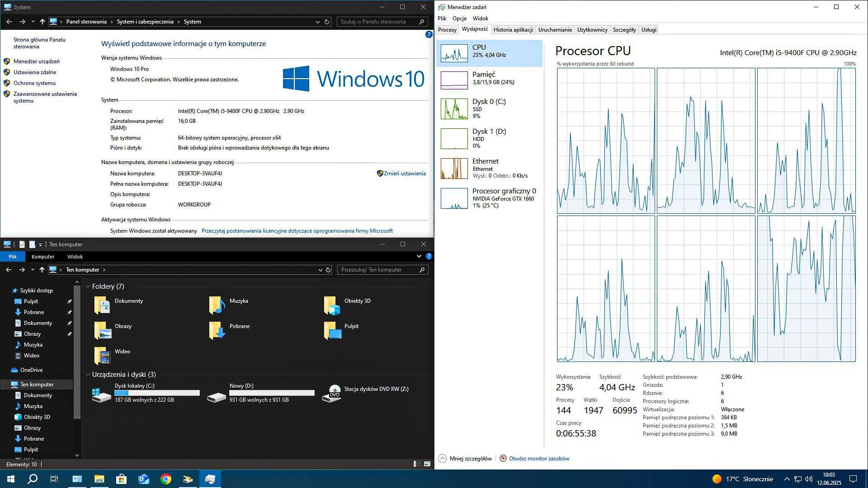Screen dimensions: 868x488
Task: Click Mniej szczegółów collapse button
Action: point(465,458)
